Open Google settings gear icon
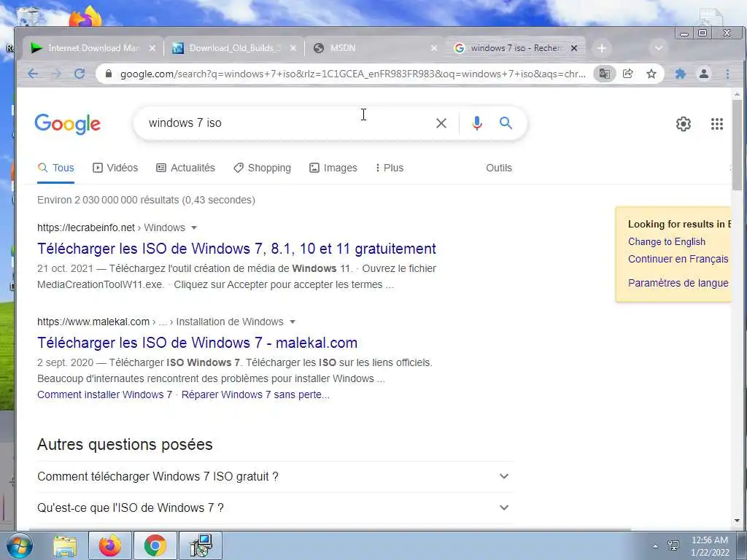747x560 pixels. point(683,124)
